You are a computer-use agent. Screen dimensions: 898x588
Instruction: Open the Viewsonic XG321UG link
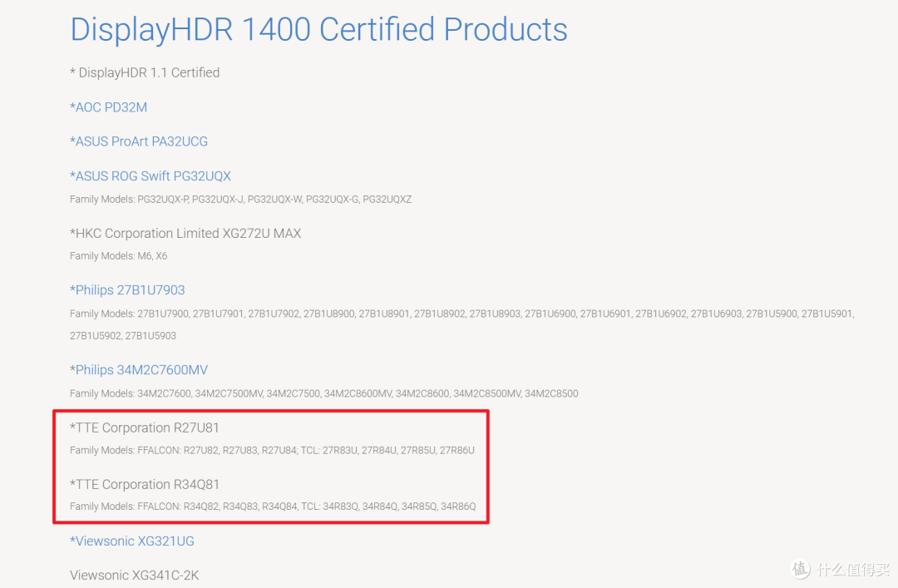click(132, 541)
